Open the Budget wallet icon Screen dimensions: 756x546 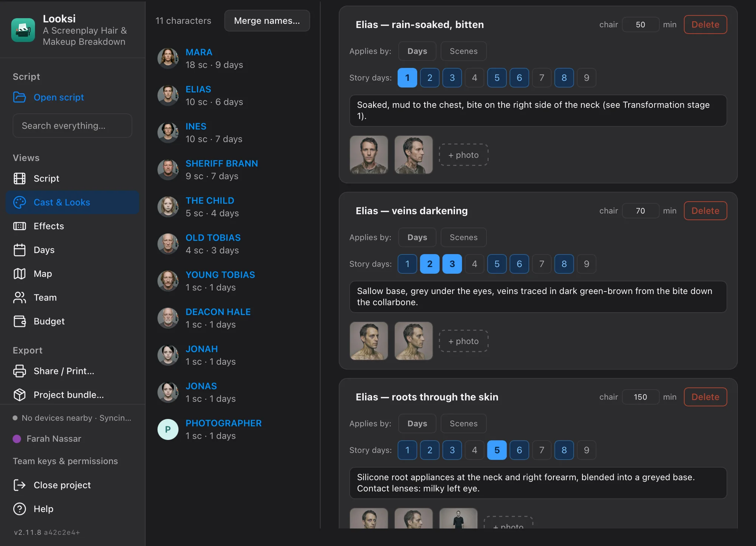pyautogui.click(x=20, y=321)
